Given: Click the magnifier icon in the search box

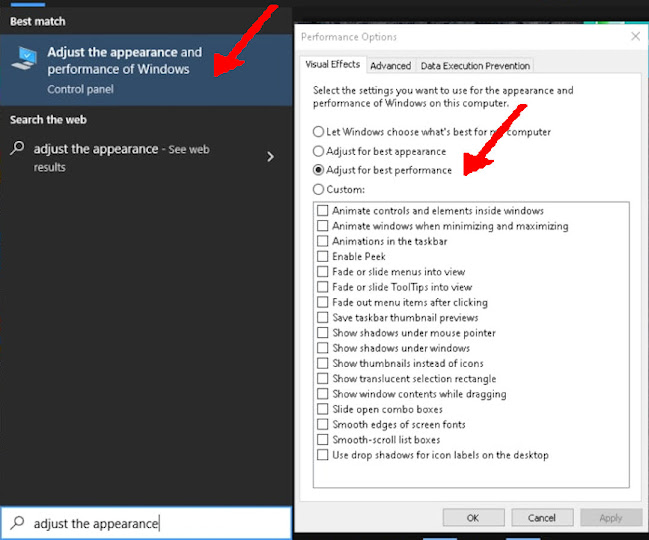Looking at the screenshot, I should 17,523.
